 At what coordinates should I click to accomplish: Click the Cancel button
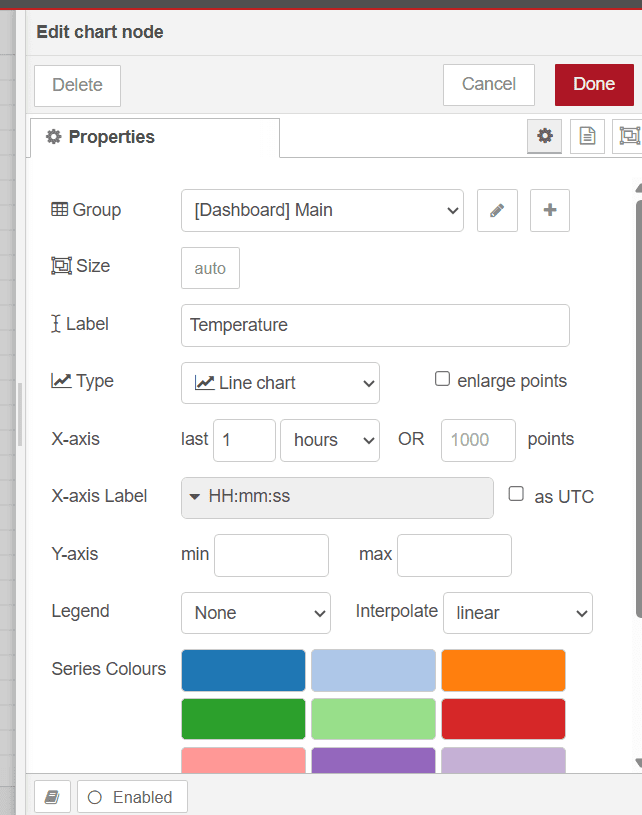488,85
